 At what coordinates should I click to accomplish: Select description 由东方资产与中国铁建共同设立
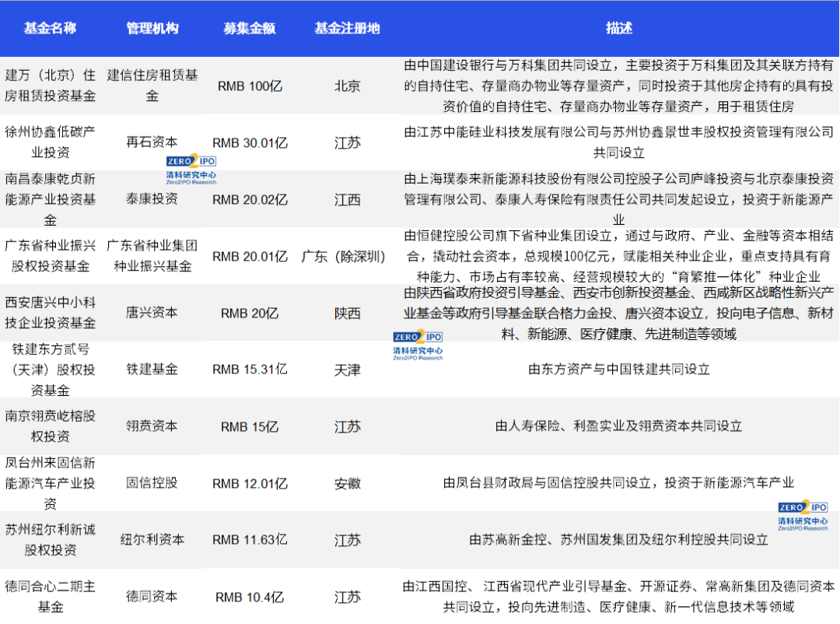tap(619, 369)
